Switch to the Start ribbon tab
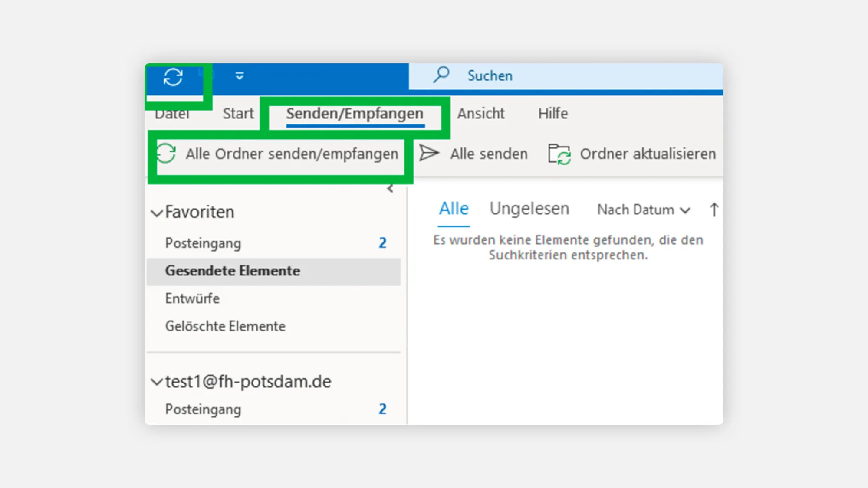The height and width of the screenshot is (488, 868). 238,114
